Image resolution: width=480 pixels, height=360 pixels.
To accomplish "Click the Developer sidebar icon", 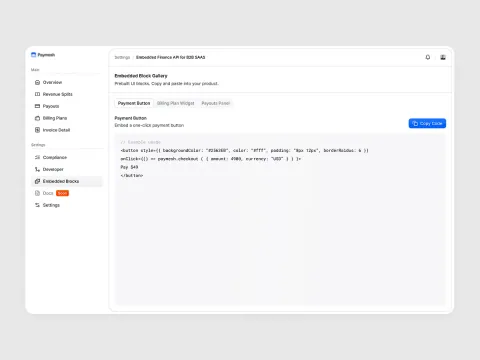I will tap(37, 169).
